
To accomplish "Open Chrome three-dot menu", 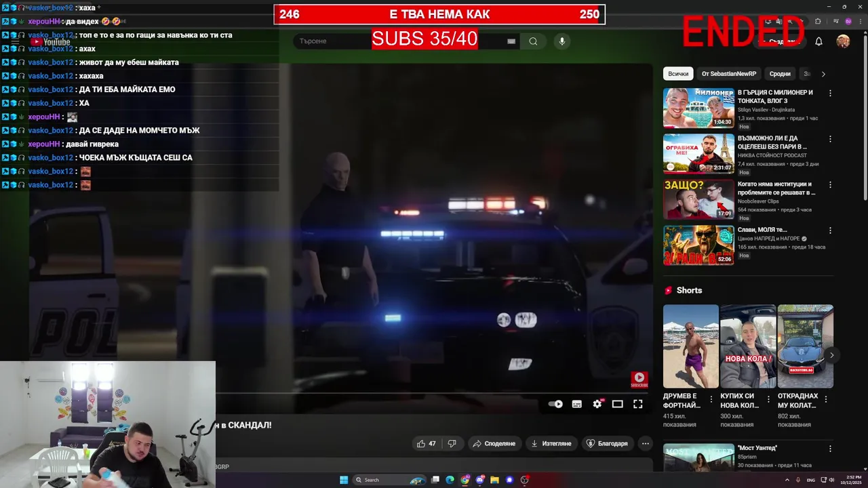I will [x=861, y=21].
